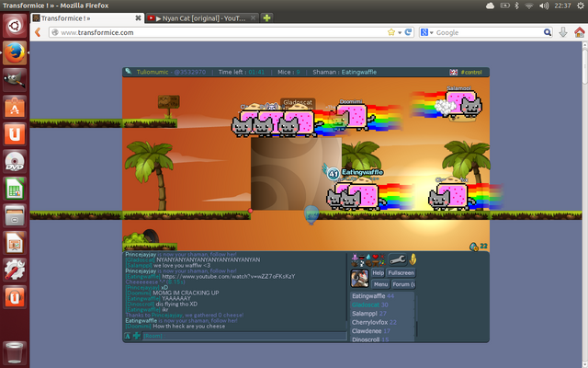
Task: Open the Trash in the launcher
Action: (15, 352)
